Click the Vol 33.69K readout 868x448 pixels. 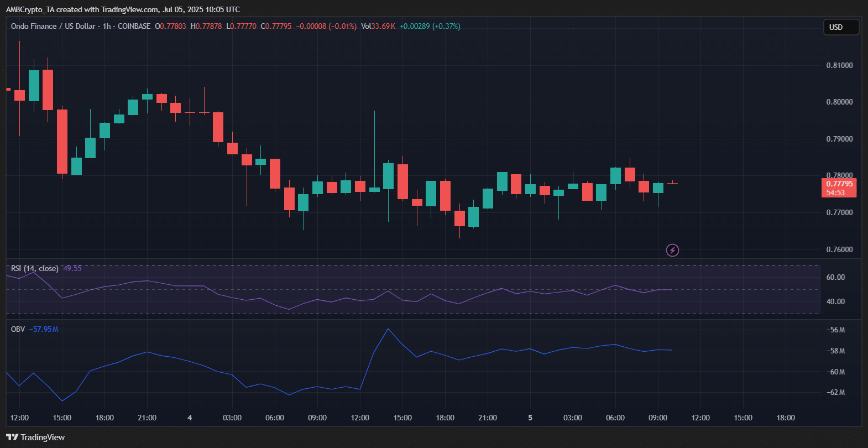[378, 26]
